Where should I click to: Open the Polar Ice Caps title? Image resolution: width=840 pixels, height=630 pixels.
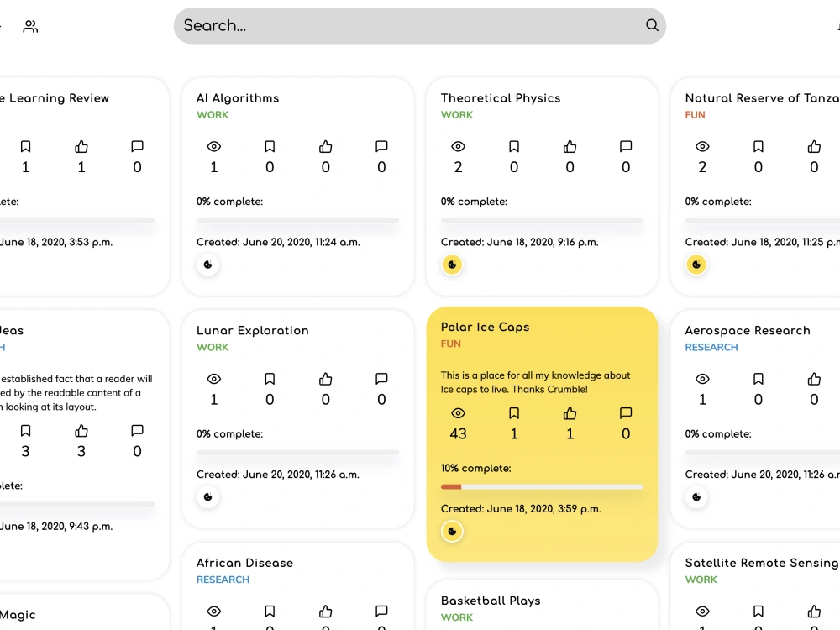[485, 327]
